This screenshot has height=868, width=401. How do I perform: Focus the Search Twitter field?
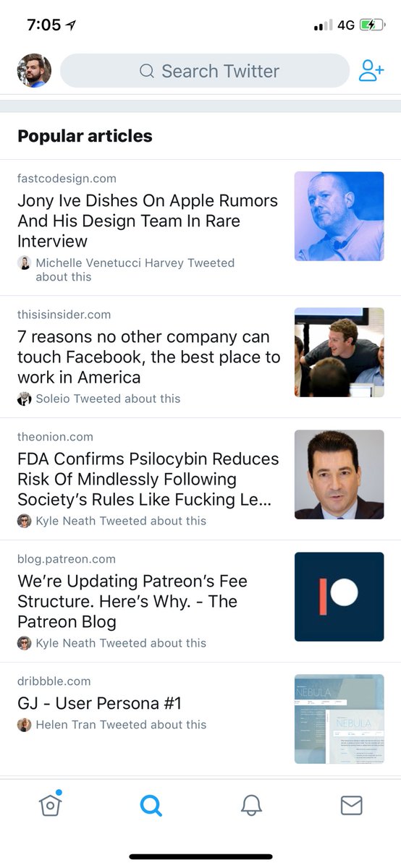click(205, 71)
